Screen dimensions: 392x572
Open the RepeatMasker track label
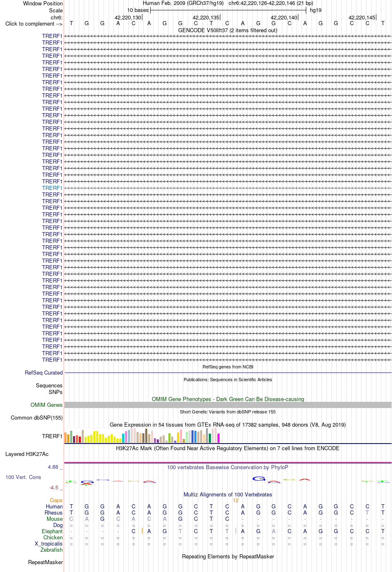point(45,562)
